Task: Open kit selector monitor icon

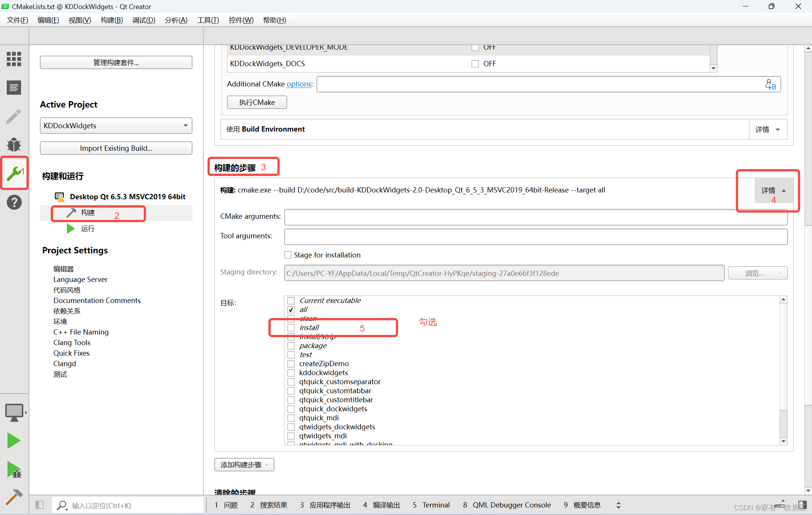Action: 14,412
